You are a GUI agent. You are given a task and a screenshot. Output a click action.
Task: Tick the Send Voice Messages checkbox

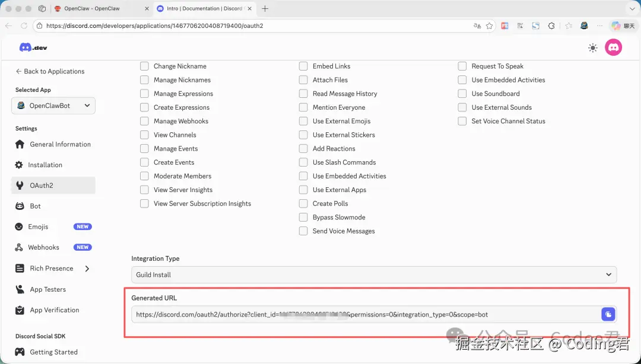click(x=303, y=231)
